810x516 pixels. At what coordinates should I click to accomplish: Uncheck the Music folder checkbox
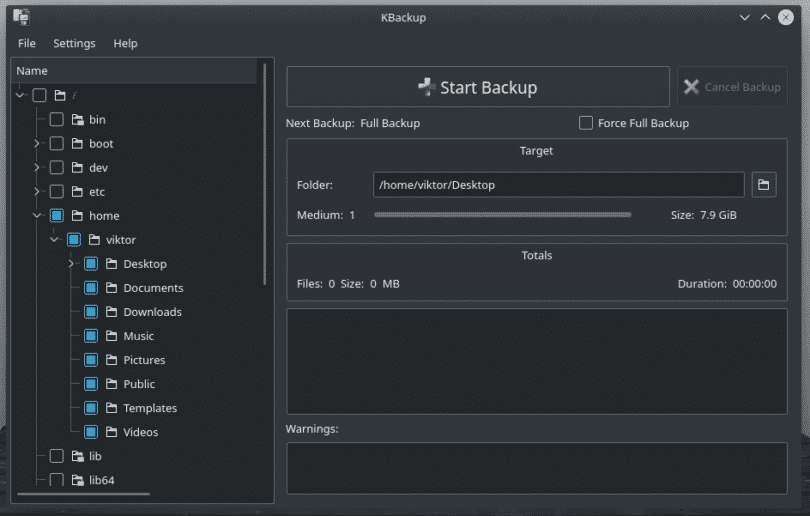pos(91,336)
